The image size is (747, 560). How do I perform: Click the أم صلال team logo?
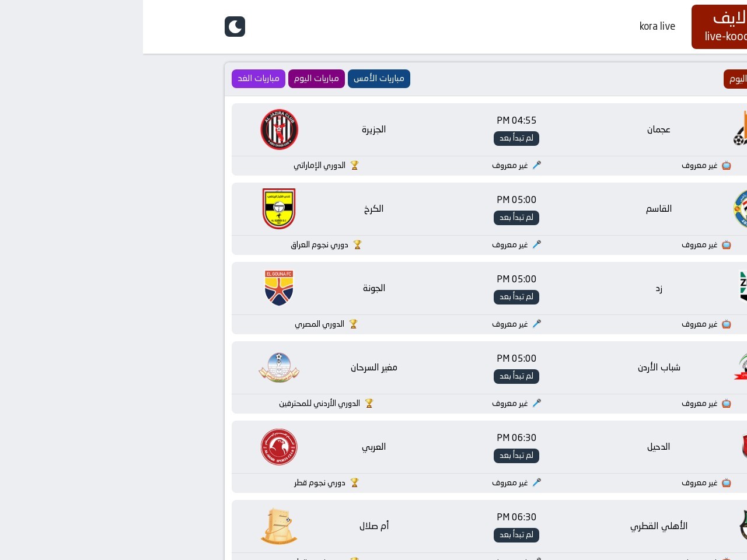tap(279, 526)
